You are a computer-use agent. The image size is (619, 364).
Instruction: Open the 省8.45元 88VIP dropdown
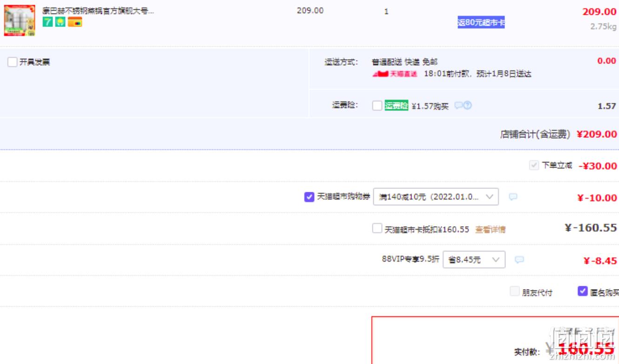point(474,259)
